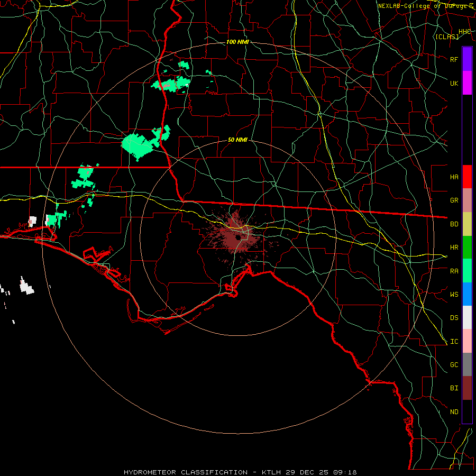The height and width of the screenshot is (476, 476).
Task: Click the HHC product code text
Action: (464, 32)
